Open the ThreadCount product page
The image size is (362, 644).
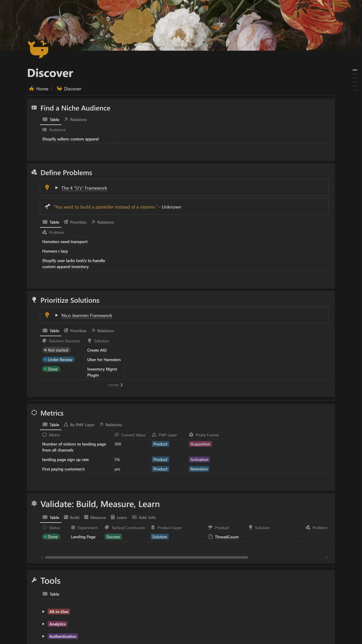point(224,537)
